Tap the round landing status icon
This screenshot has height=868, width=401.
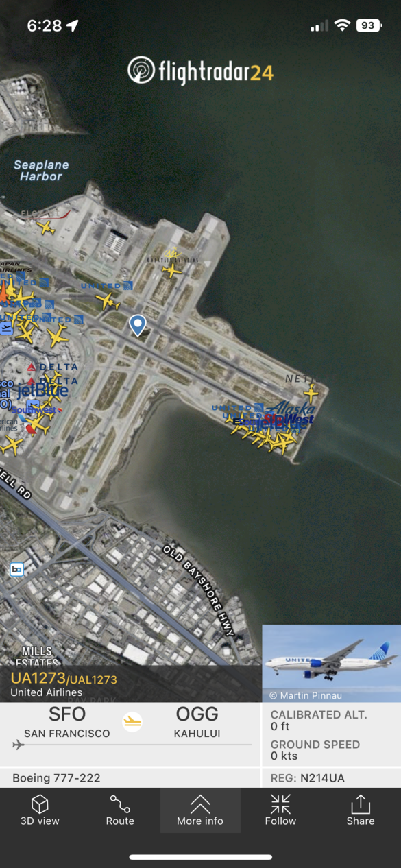pyautogui.click(x=132, y=722)
